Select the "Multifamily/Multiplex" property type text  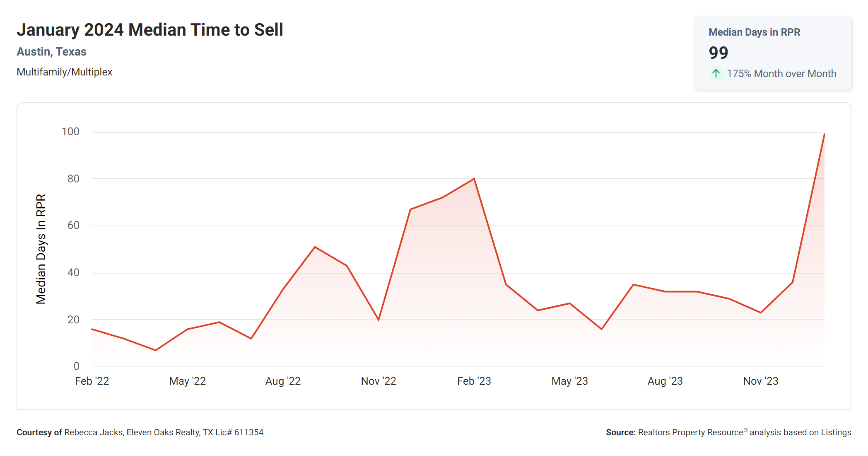(65, 72)
